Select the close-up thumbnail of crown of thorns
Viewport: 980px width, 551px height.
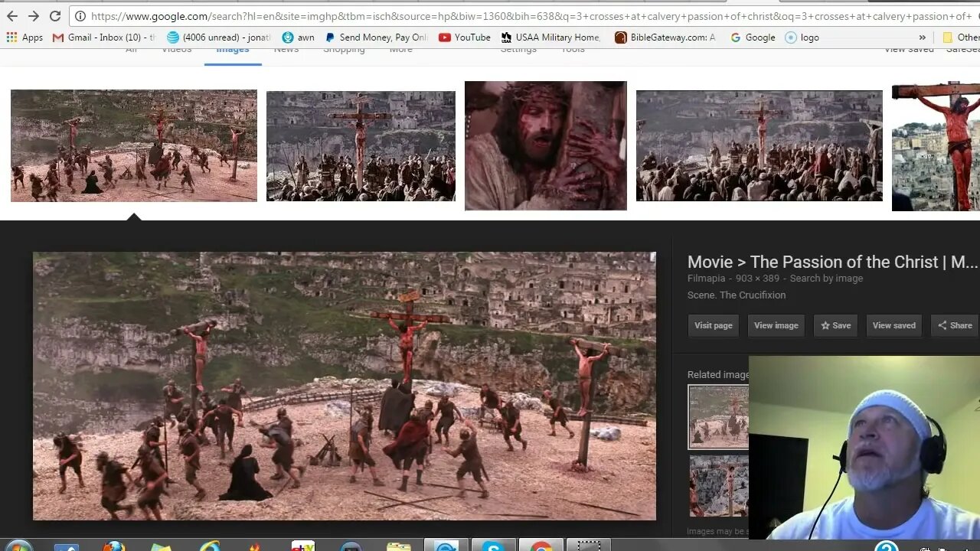pyautogui.click(x=546, y=145)
